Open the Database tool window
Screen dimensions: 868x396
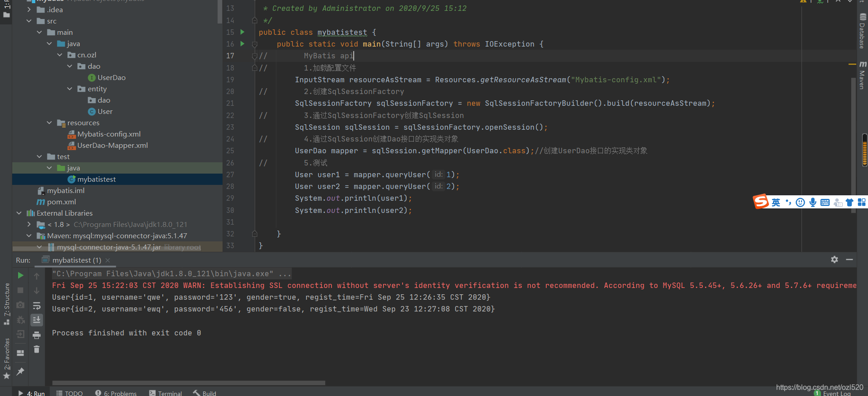click(x=862, y=31)
